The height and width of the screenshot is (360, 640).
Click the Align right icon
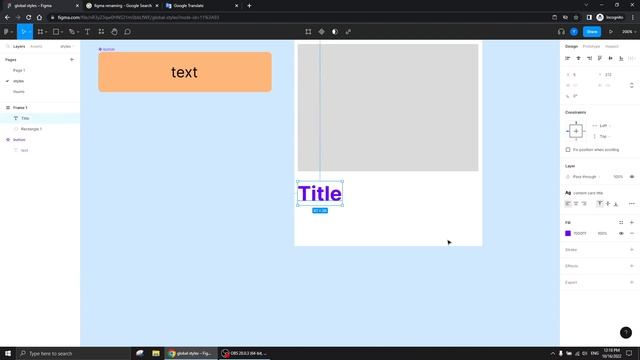(x=589, y=58)
